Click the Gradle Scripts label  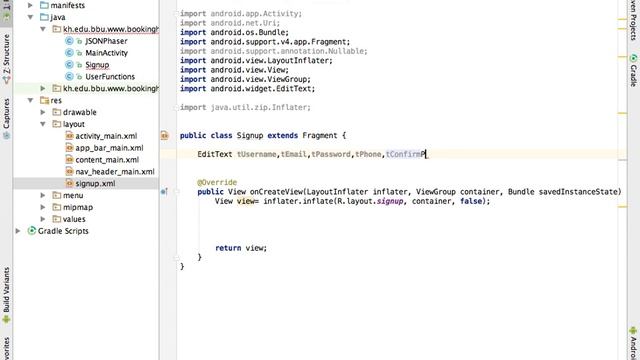coord(63,231)
